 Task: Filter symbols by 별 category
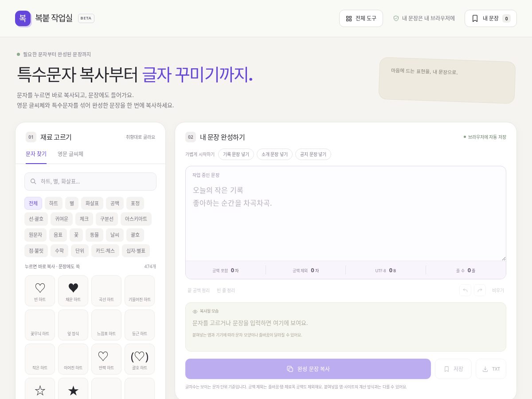coord(72,203)
